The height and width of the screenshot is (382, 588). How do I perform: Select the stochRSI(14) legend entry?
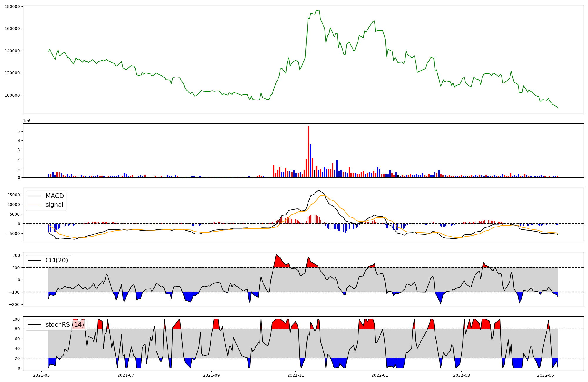pyautogui.click(x=65, y=325)
